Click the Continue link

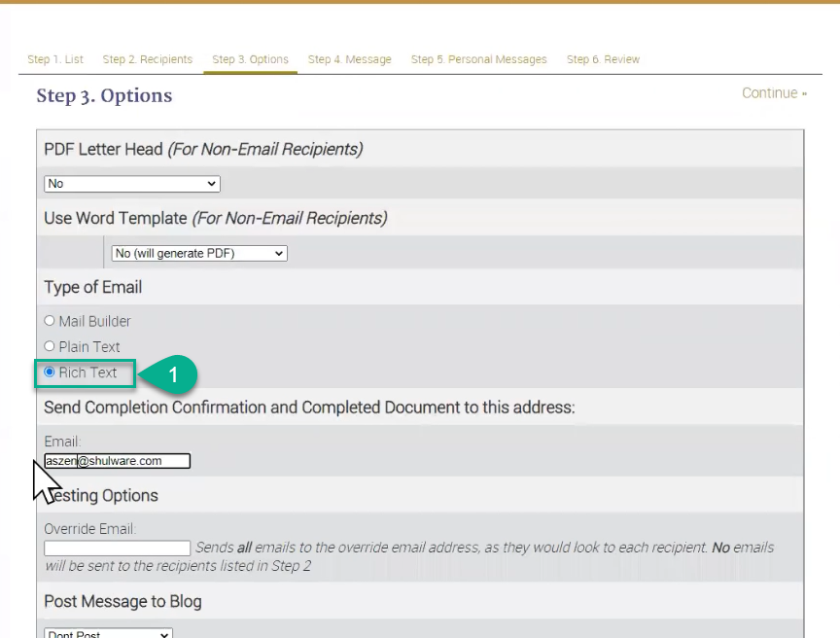point(774,93)
